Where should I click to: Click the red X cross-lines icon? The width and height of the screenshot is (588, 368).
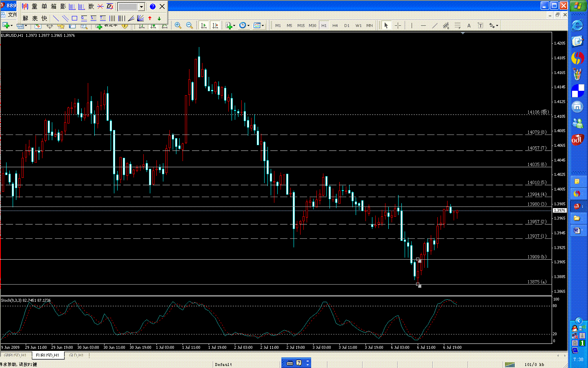(x=100, y=7)
